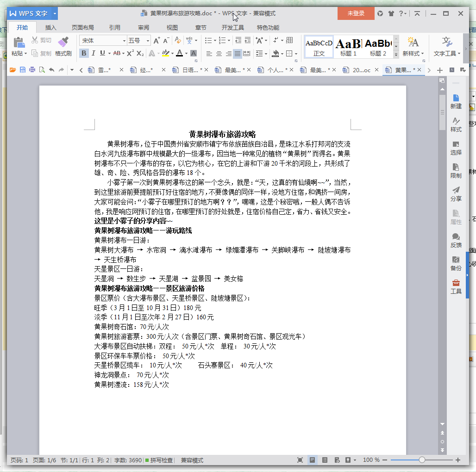Click the redo arrow icon
This screenshot has height=472, width=476.
point(61,70)
